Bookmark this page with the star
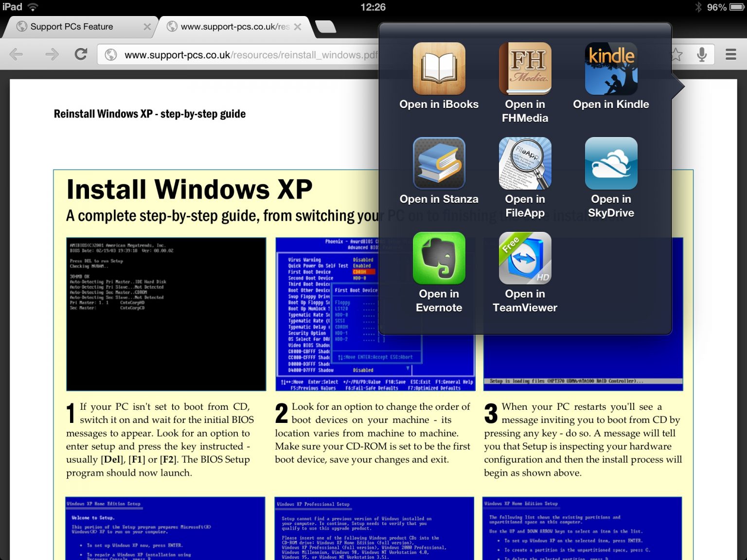The height and width of the screenshot is (560, 747). [676, 54]
